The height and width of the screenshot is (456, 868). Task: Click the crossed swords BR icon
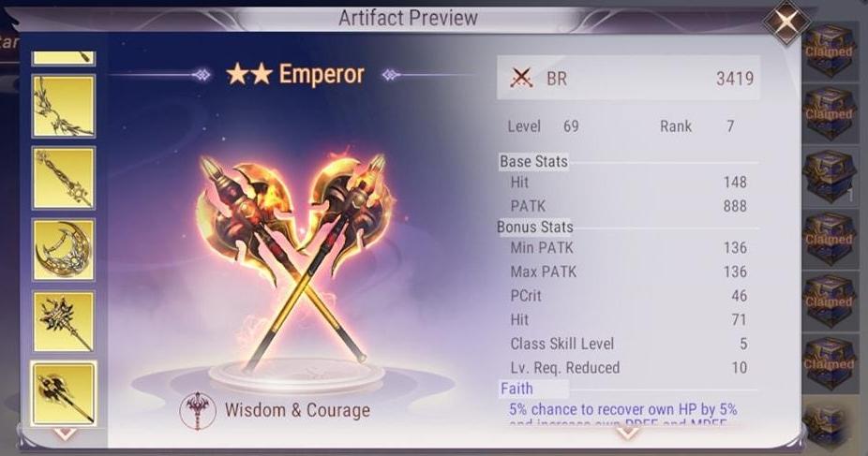click(521, 79)
